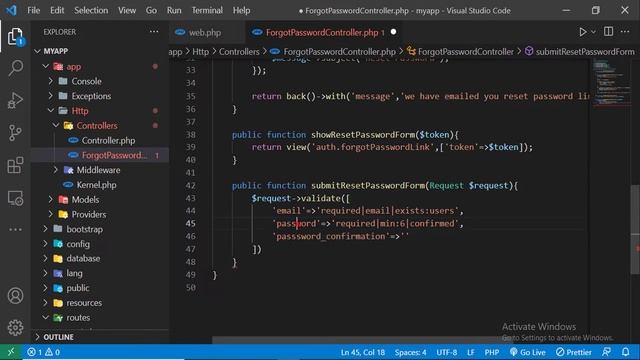Open Source Control view
This screenshot has width=640, height=360.
[x=16, y=133]
